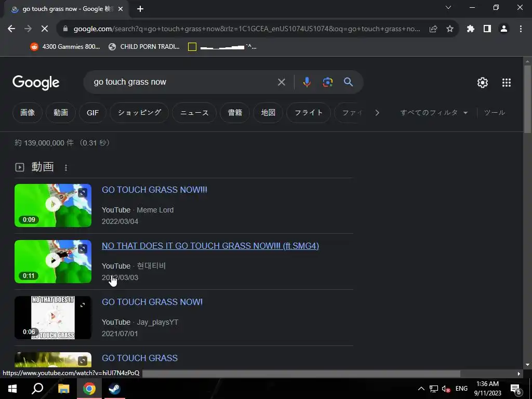Submit search with the magnifier icon
The height and width of the screenshot is (399, 532).
click(x=348, y=82)
